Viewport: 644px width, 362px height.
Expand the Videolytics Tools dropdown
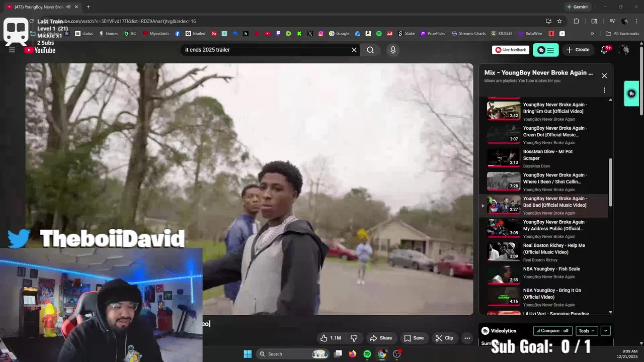[x=587, y=331]
